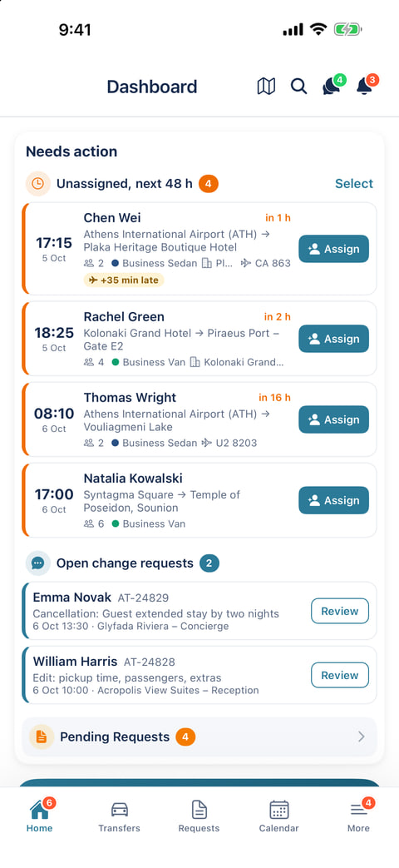Switch to the Requests tab
This screenshot has width=399, height=868.
point(199,816)
